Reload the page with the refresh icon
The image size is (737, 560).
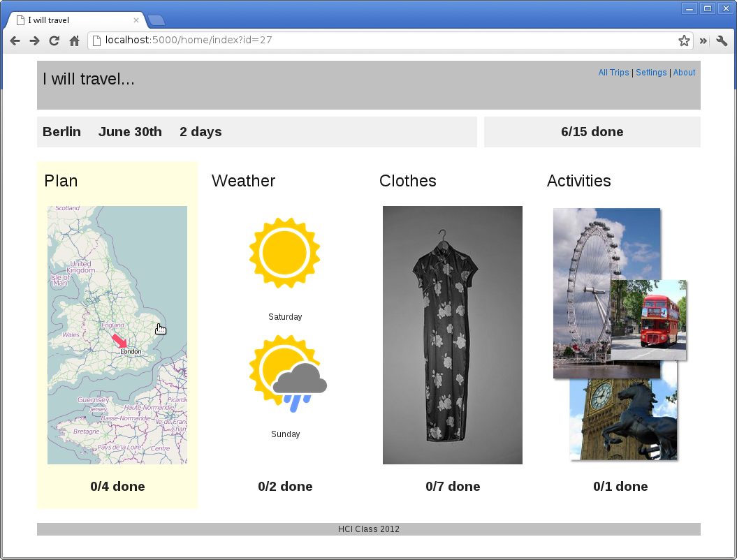click(x=54, y=40)
